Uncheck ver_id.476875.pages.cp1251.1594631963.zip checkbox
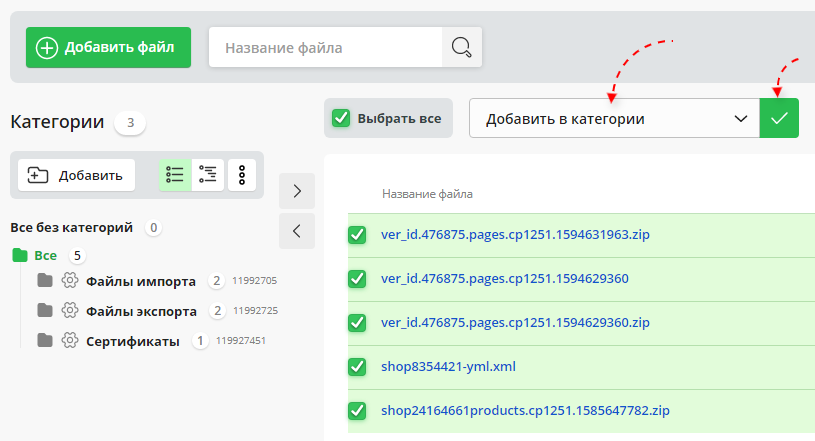Viewport: 815px width, 441px height. [357, 235]
